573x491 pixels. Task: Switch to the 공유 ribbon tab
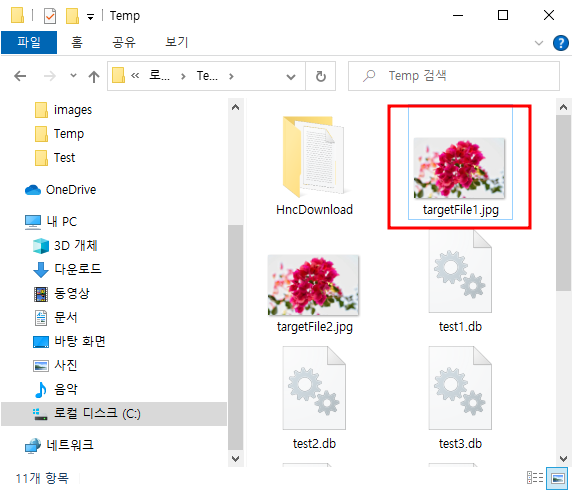point(124,42)
